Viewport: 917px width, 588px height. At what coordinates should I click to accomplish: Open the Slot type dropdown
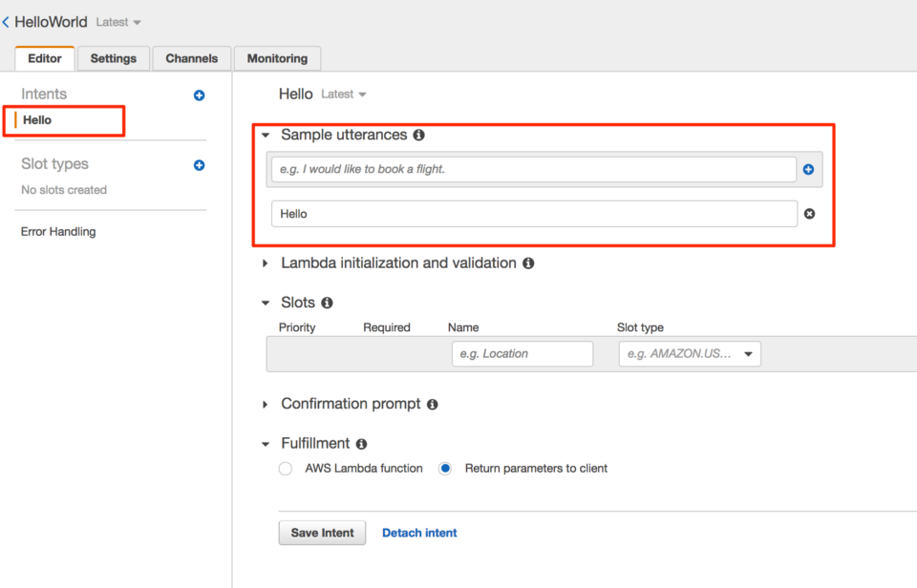point(690,353)
